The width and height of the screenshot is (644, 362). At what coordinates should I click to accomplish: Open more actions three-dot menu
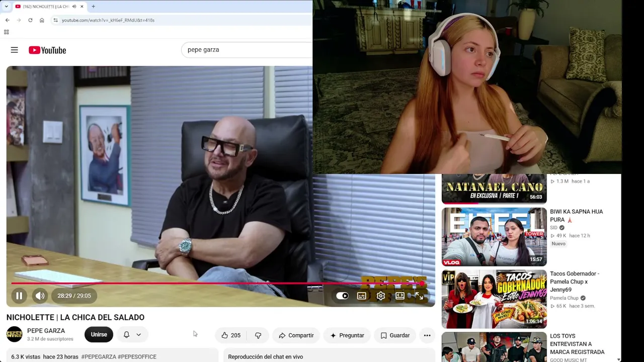point(427,335)
